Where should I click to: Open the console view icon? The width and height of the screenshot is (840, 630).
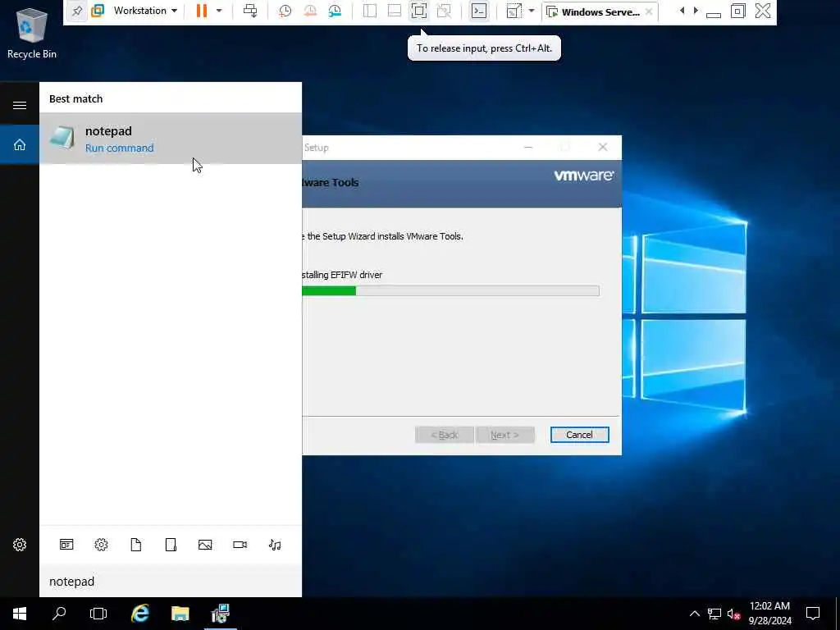point(479,11)
